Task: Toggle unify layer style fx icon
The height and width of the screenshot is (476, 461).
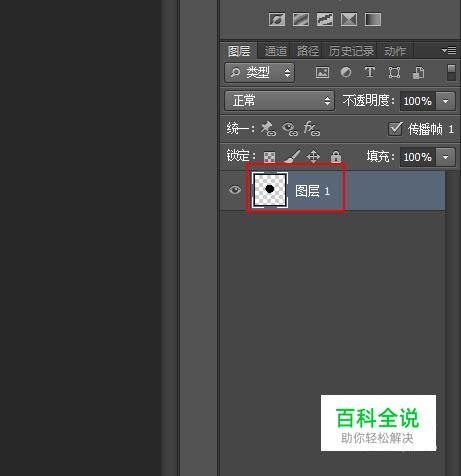Action: pos(312,128)
